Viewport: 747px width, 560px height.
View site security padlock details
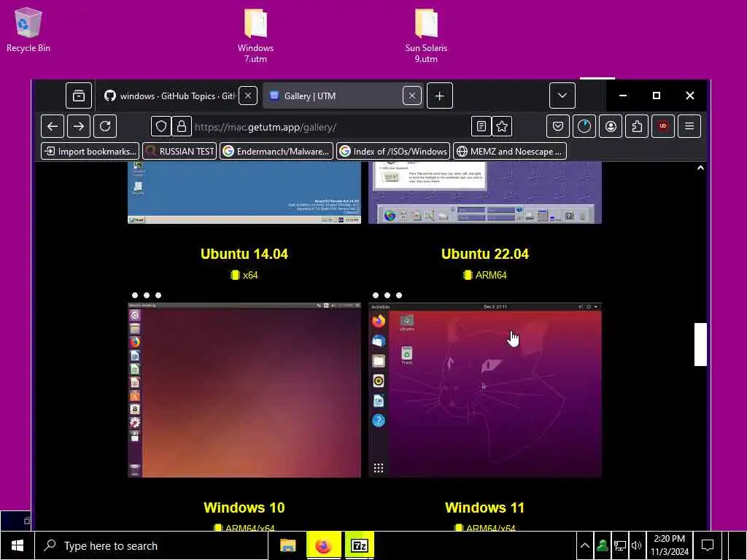point(182,127)
